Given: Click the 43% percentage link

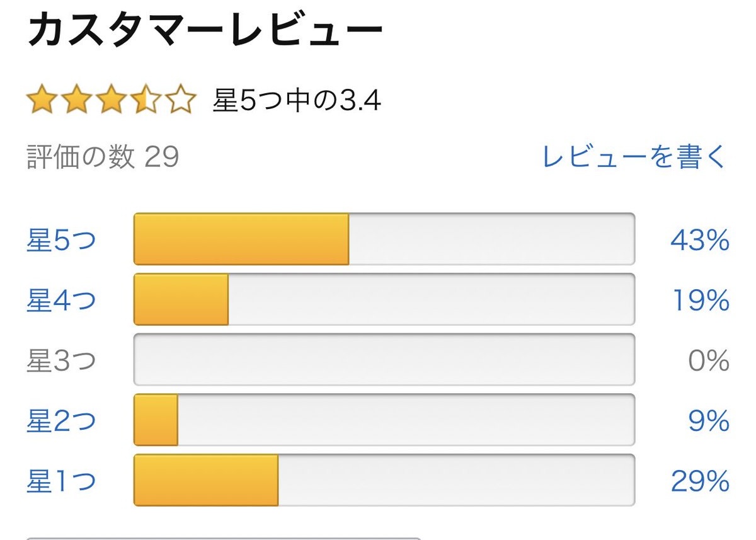Looking at the screenshot, I should tap(699, 240).
